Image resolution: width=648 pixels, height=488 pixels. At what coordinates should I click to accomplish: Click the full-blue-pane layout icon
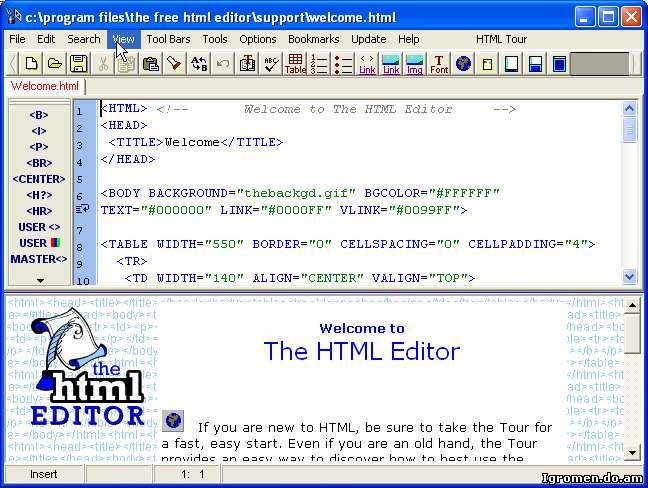[x=559, y=64]
